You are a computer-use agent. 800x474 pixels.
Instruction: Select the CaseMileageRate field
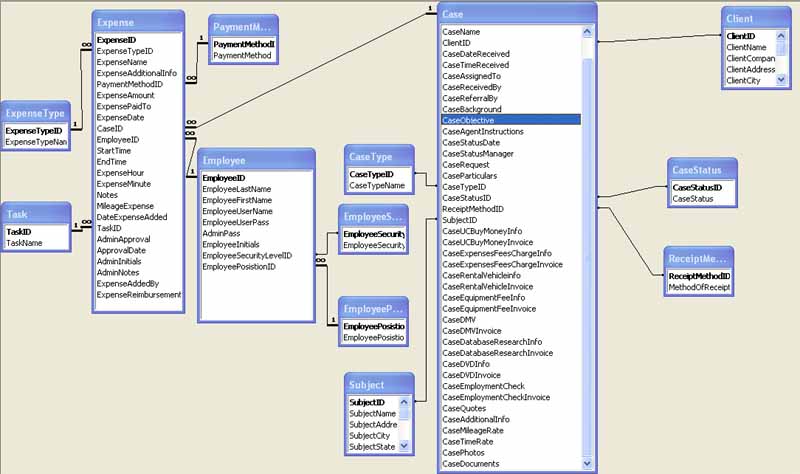(473, 431)
